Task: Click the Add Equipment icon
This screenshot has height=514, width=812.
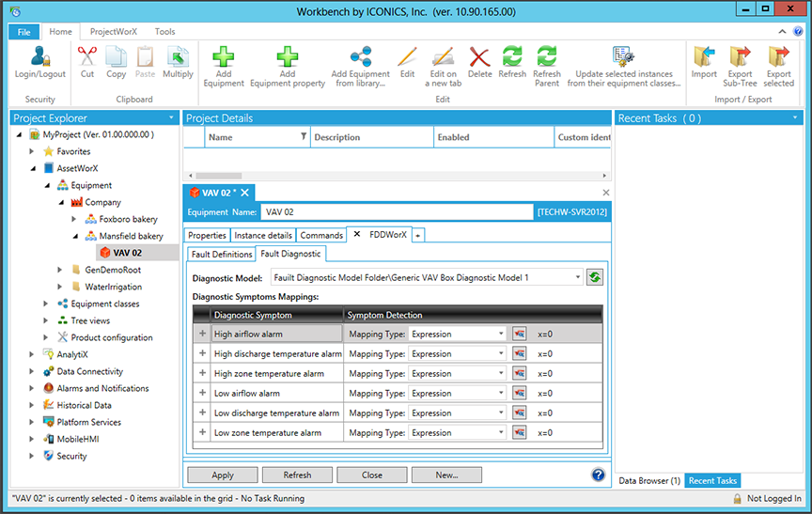Action: point(223,57)
